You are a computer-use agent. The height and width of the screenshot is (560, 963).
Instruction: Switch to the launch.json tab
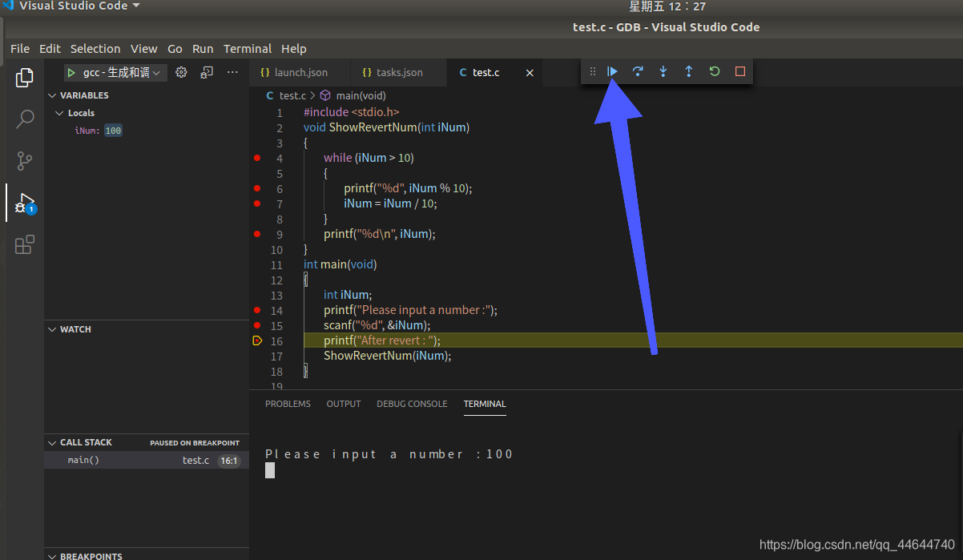click(x=300, y=72)
